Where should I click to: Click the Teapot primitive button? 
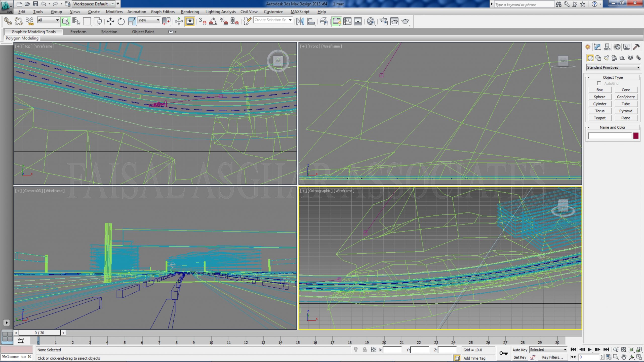click(x=599, y=118)
